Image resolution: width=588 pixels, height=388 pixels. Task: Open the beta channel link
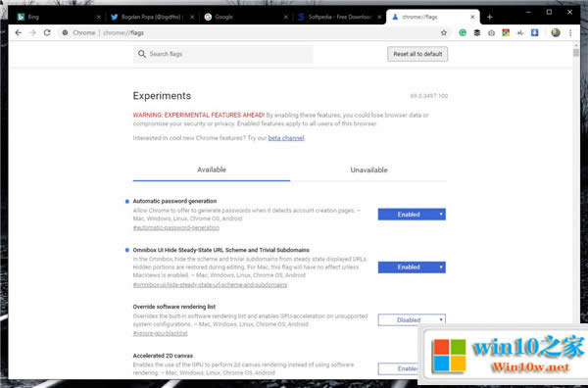coord(286,138)
